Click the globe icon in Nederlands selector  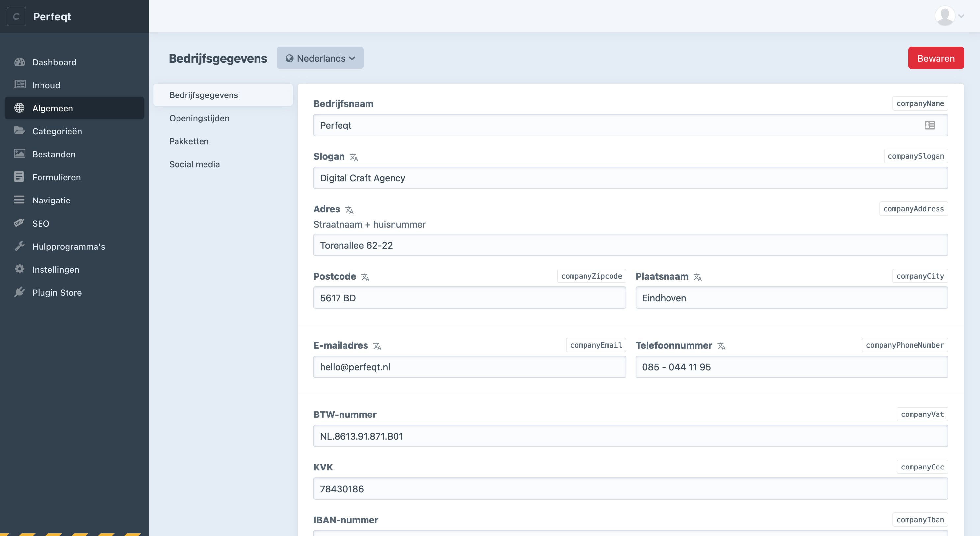(x=289, y=58)
